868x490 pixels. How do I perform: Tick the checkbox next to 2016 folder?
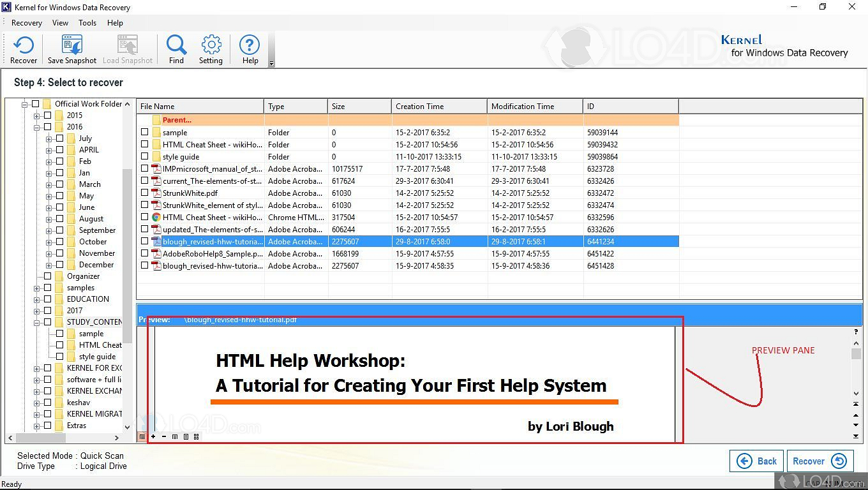tap(47, 126)
